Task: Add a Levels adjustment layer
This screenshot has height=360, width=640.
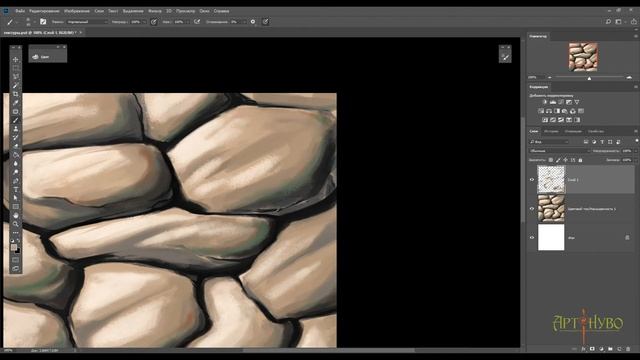Action: [553, 102]
